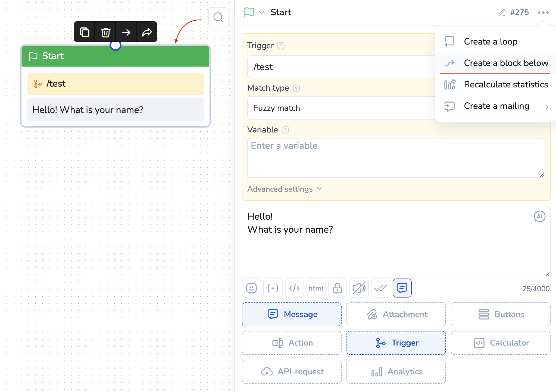The height and width of the screenshot is (392, 556).
Task: Open the emoji picker under the message
Action: (x=251, y=288)
